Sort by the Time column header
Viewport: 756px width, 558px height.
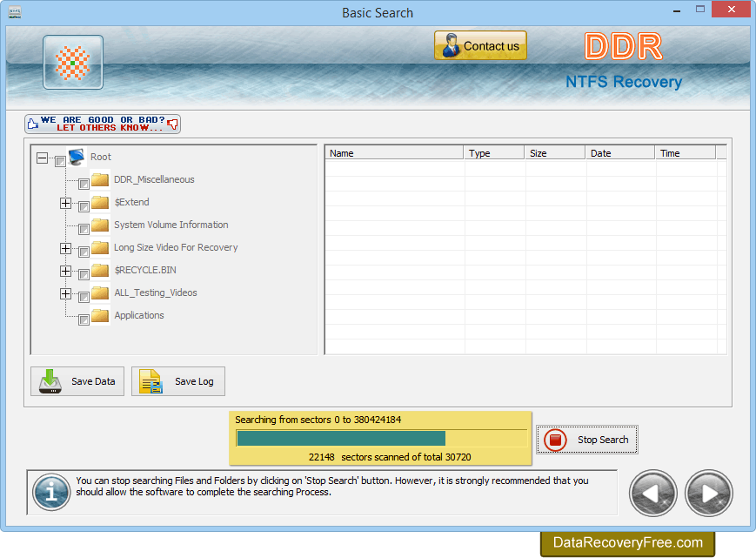click(686, 153)
